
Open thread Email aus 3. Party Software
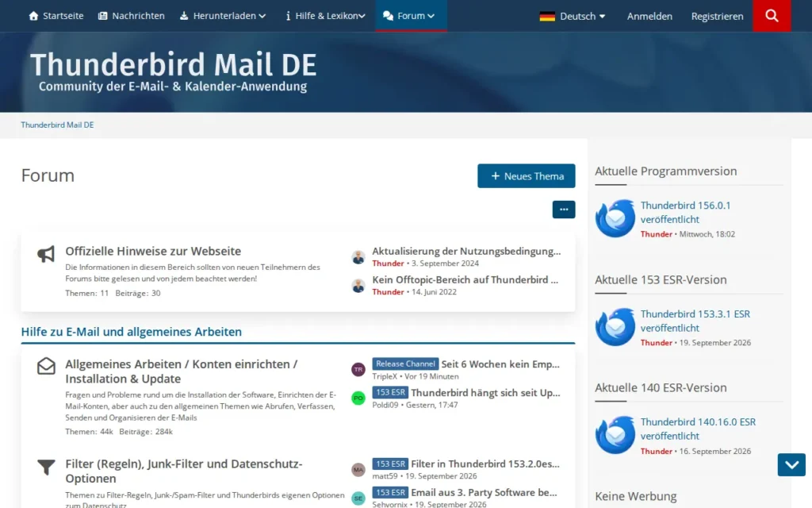tap(484, 492)
